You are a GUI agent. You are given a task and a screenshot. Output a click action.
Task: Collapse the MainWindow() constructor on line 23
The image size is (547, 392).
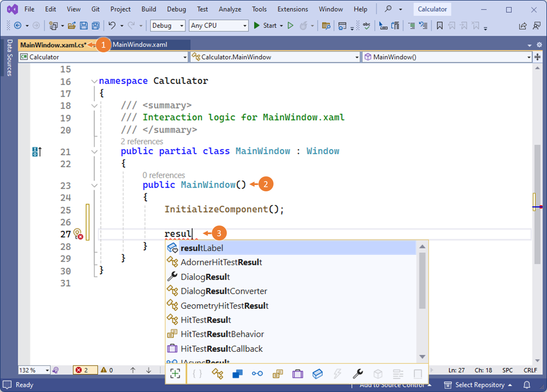[94, 185]
